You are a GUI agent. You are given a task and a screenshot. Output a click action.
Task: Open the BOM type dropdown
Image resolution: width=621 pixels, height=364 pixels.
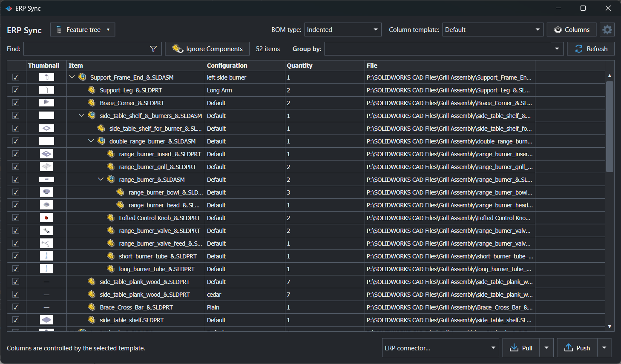click(343, 30)
